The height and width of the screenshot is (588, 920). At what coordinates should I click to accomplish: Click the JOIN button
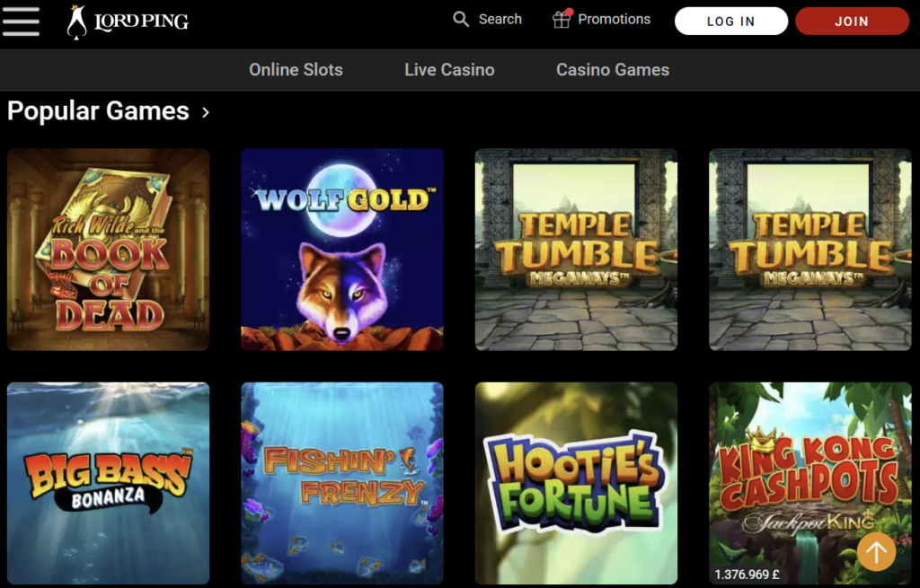coord(852,22)
